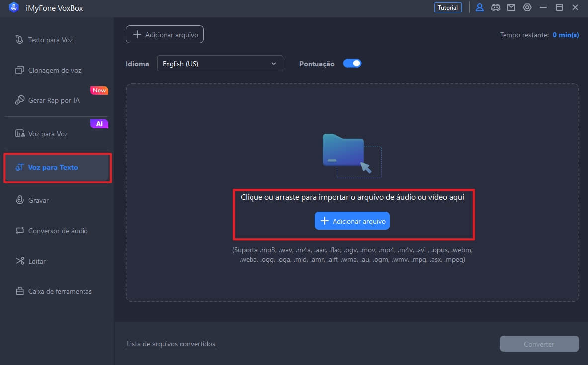Click the folder import illustration
Screen dimensions: 588x365
pyautogui.click(x=352, y=155)
